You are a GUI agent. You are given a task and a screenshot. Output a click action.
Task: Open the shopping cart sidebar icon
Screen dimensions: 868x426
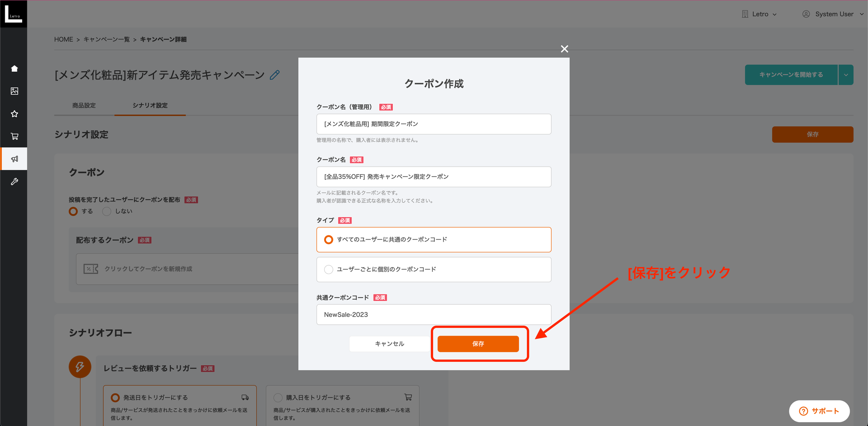[x=14, y=136]
